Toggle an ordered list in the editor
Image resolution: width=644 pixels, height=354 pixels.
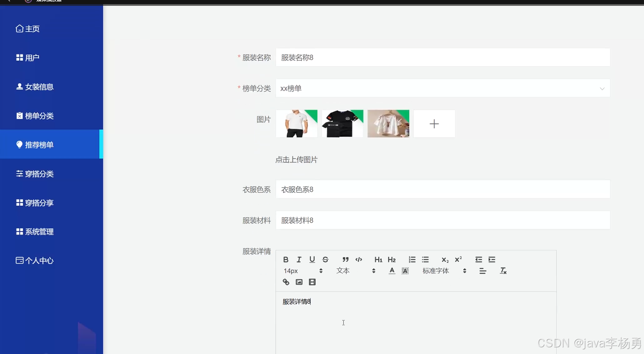(412, 259)
